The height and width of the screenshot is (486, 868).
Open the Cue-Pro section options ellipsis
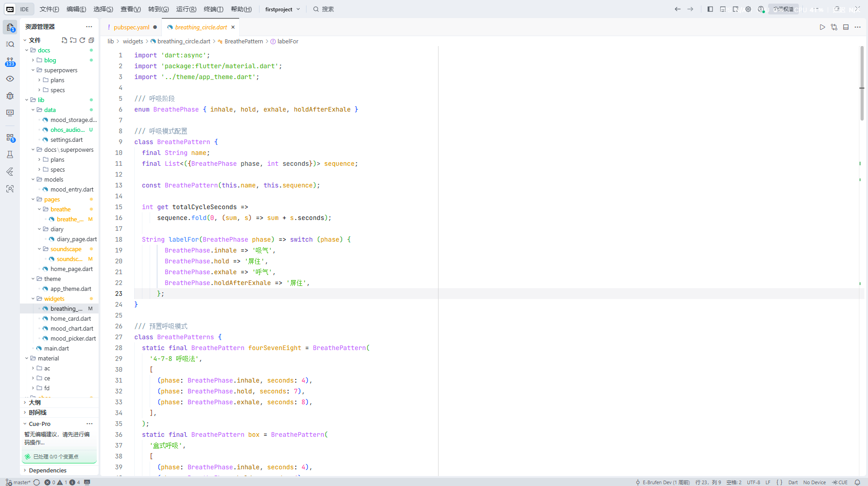click(90, 424)
